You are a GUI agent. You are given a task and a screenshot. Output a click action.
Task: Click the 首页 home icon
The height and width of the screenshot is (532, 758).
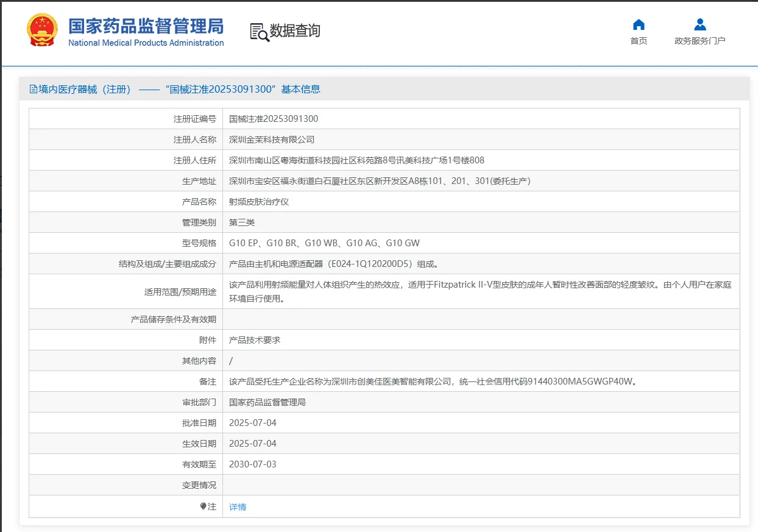pyautogui.click(x=638, y=24)
